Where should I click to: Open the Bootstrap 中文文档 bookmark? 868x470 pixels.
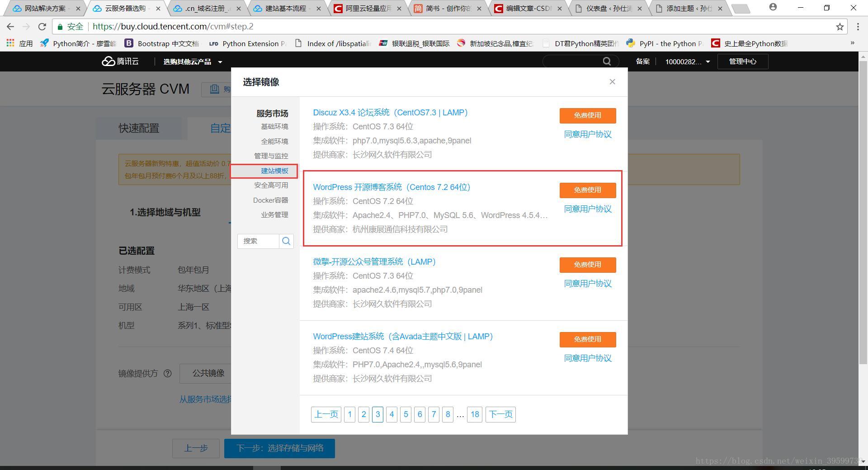point(161,43)
